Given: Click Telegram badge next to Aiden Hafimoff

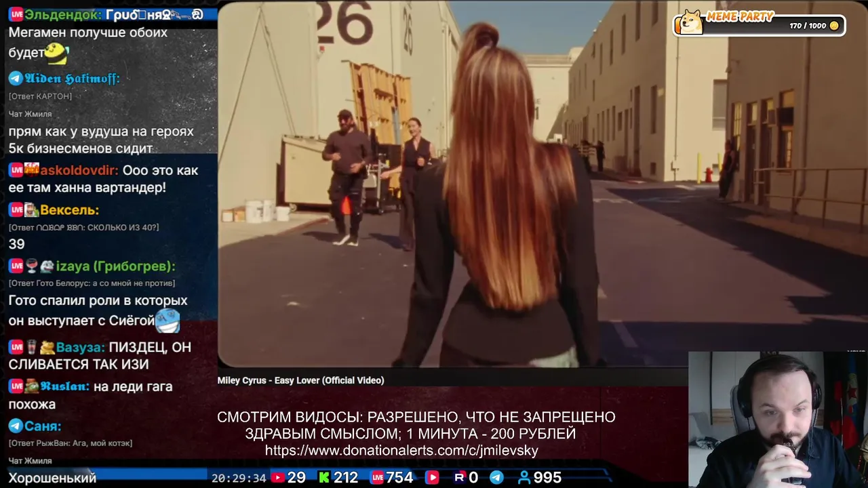Looking at the screenshot, I should [x=16, y=79].
